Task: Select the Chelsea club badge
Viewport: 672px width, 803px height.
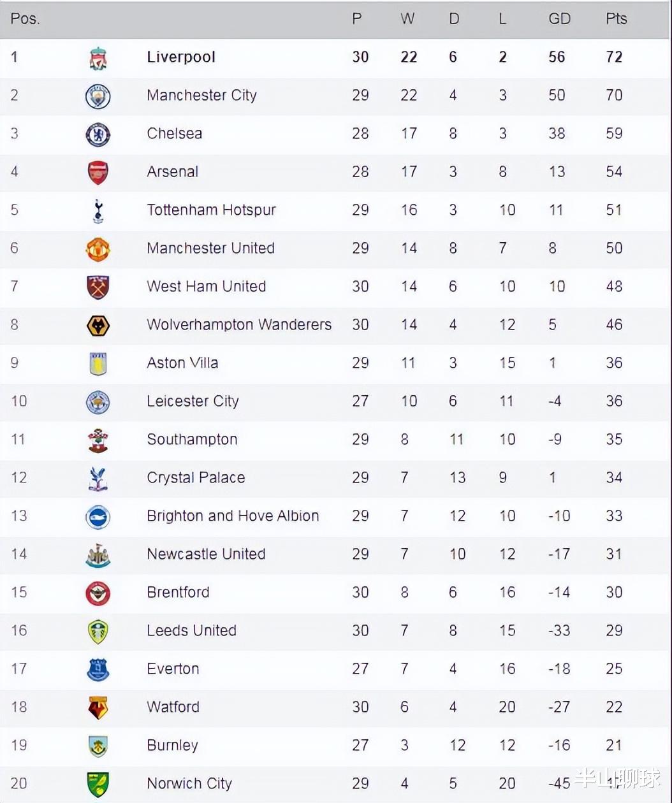Action: [x=98, y=134]
